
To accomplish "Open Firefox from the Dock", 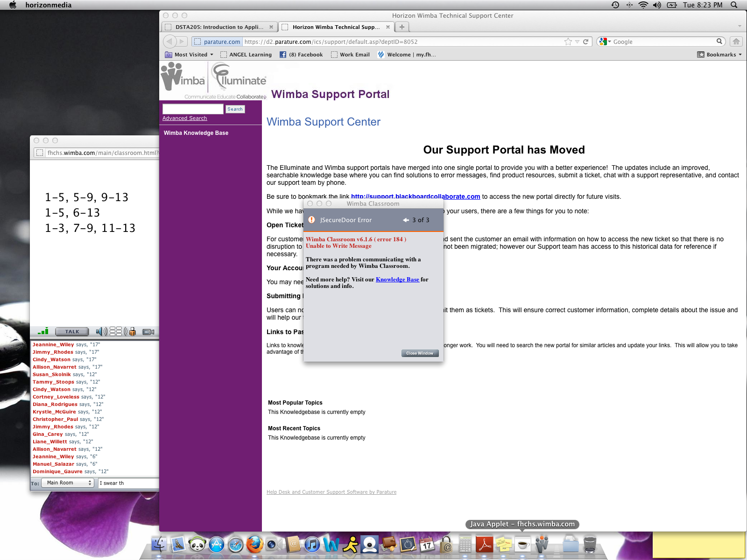I will pyautogui.click(x=255, y=545).
